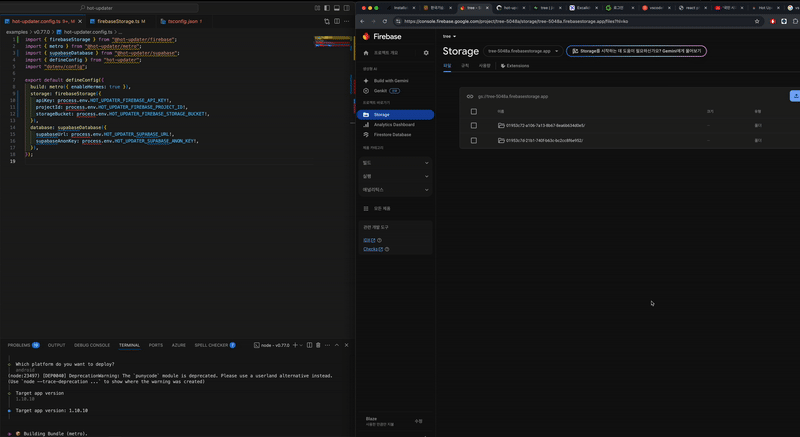Screen dimensions: 800x437
Task: Open the PORTS panel tab
Action: pyautogui.click(x=156, y=345)
